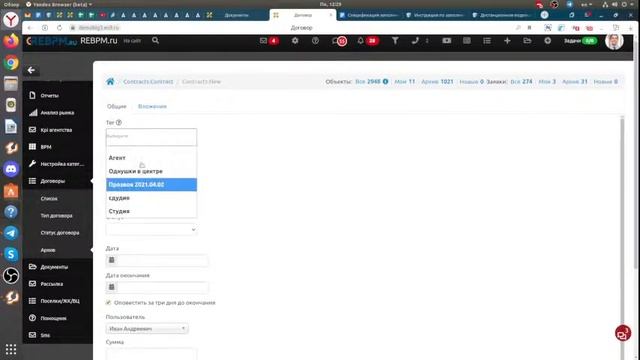Open the Тип select field
The image size is (640, 360).
point(151,137)
